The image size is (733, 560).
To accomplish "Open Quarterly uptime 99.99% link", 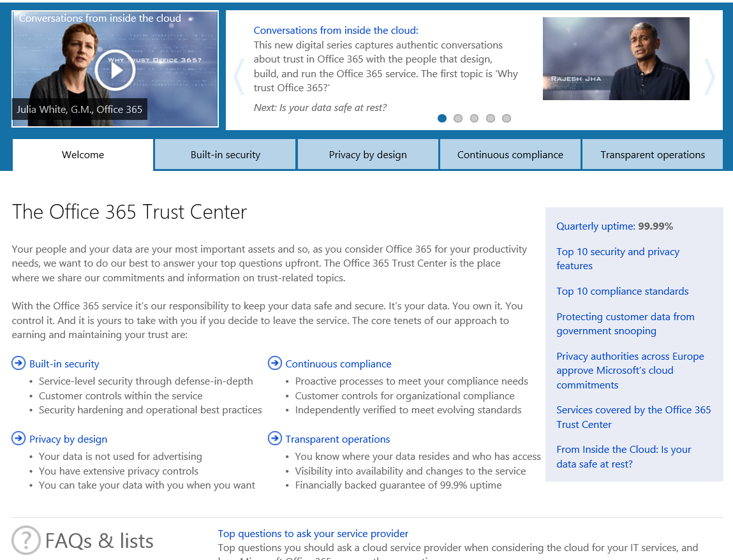I will coord(614,226).
